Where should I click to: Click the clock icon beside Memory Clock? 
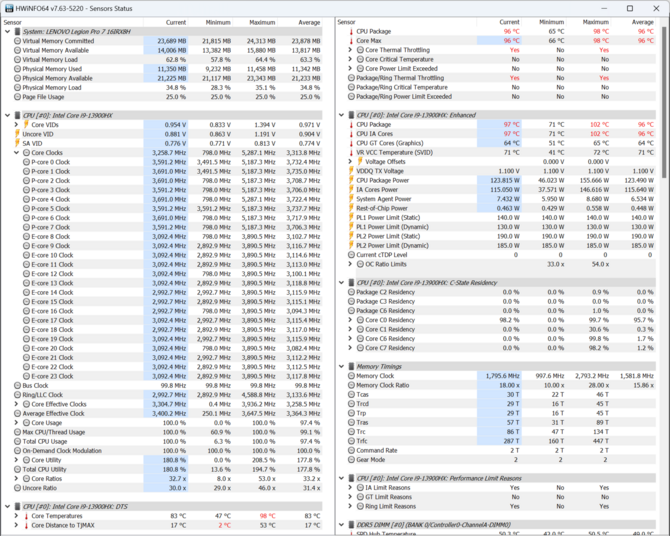click(x=351, y=376)
